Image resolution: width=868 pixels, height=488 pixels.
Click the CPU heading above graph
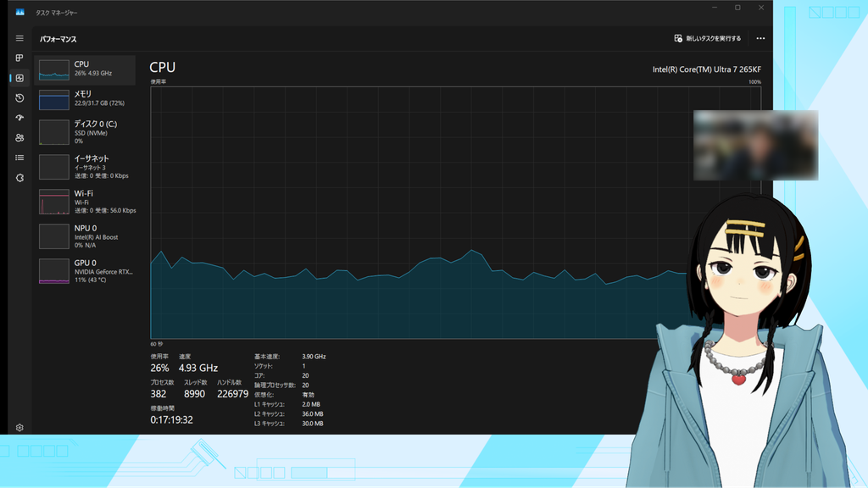tap(162, 67)
